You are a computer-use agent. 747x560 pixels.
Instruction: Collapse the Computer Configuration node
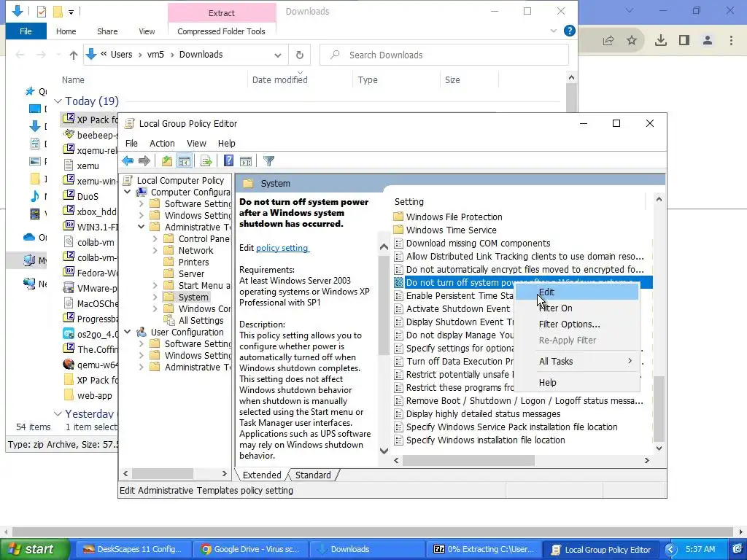[x=128, y=192]
